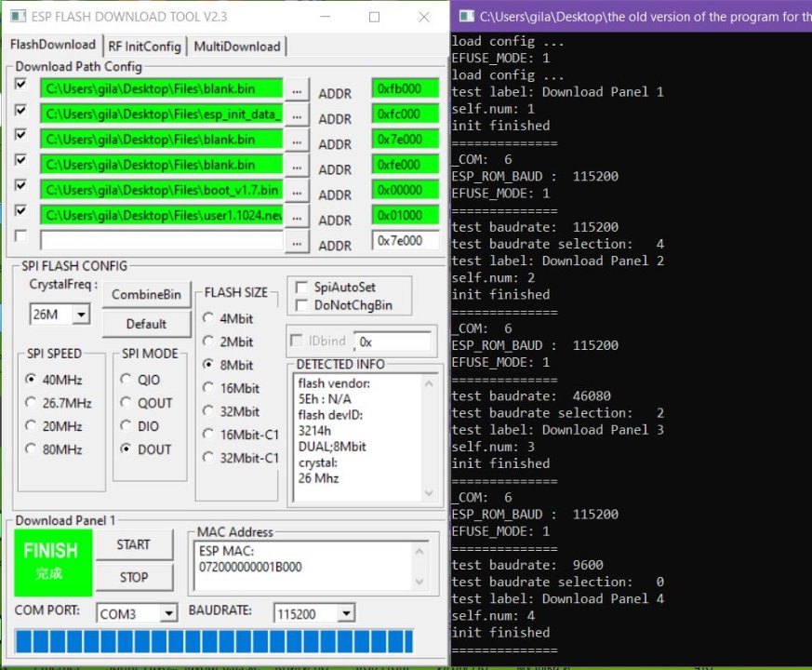
Task: Select 20MHz SPI speed
Action: (54, 426)
